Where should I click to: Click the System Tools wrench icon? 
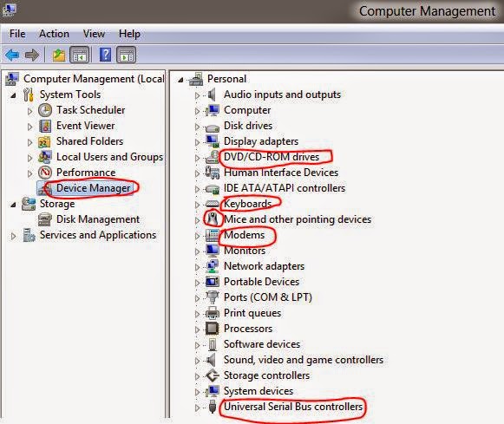[x=29, y=95]
